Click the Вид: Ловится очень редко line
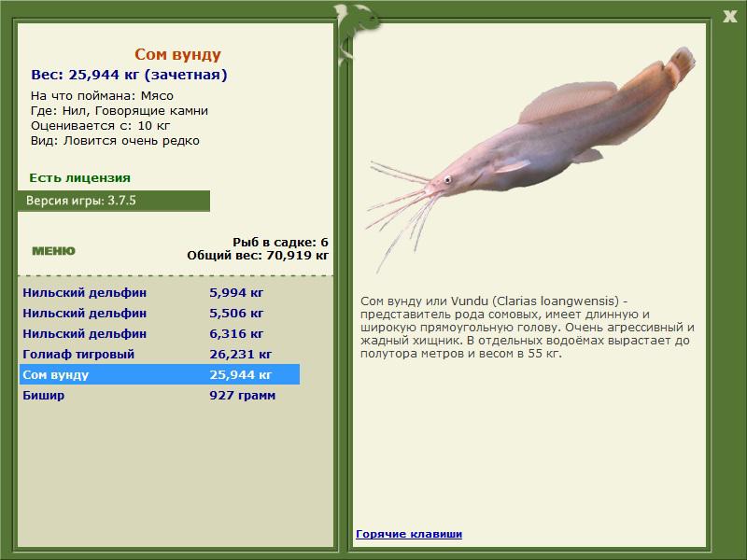This screenshot has width=747, height=560. tap(115, 141)
